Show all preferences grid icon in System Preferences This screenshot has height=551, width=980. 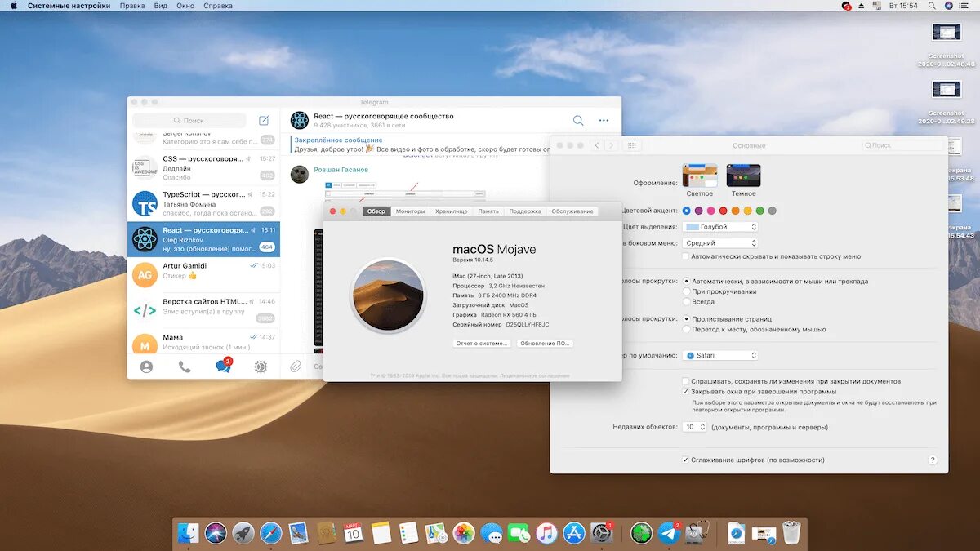click(x=631, y=145)
